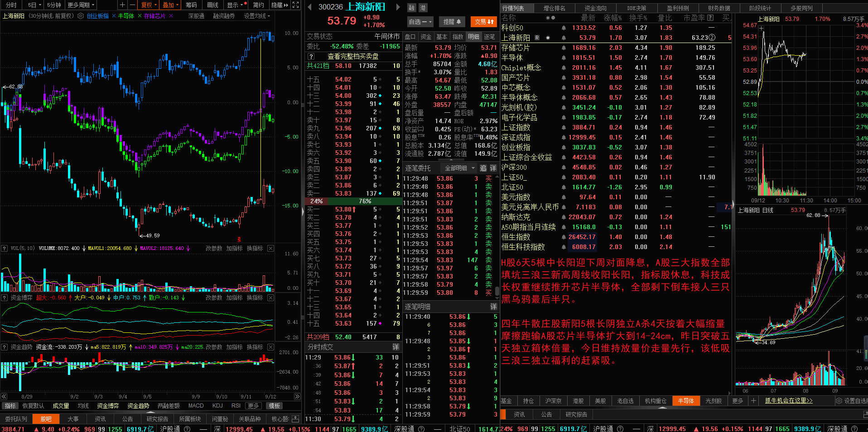
Task: Click bell icon in 存储芯片 row
Action: pyautogui.click(x=564, y=48)
